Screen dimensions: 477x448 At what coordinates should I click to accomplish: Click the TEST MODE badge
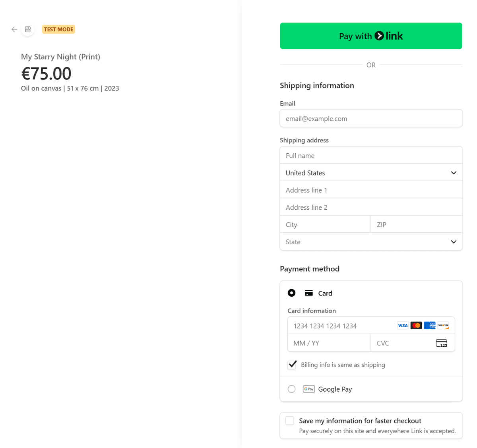(x=58, y=29)
